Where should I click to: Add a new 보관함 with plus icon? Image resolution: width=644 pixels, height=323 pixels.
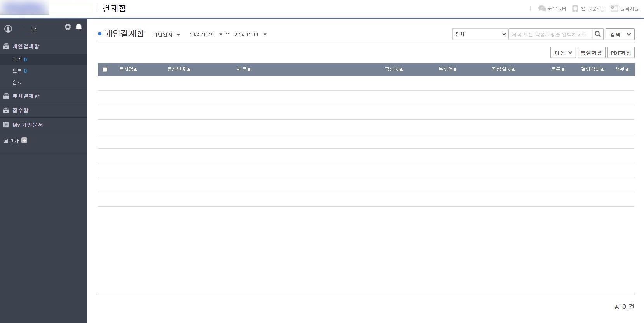pos(24,141)
